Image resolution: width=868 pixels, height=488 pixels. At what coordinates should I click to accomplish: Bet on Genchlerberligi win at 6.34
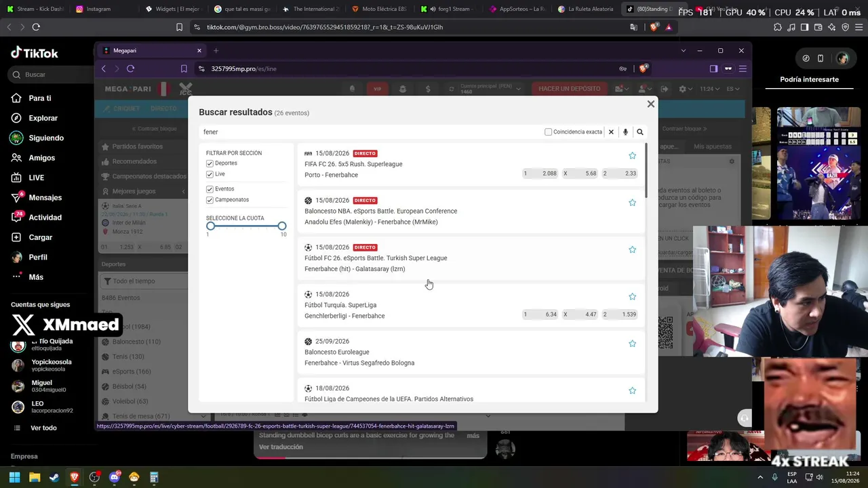point(540,314)
